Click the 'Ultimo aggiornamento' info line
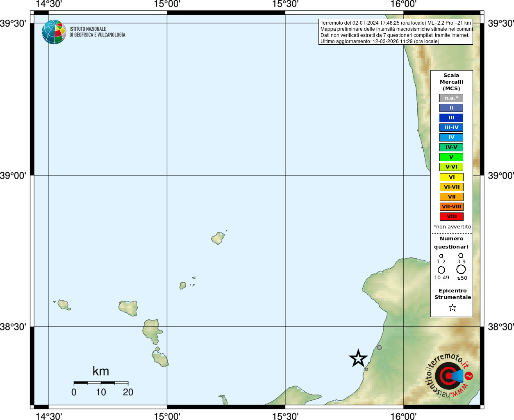Image resolution: width=514 pixels, height=420 pixels. tap(380, 41)
